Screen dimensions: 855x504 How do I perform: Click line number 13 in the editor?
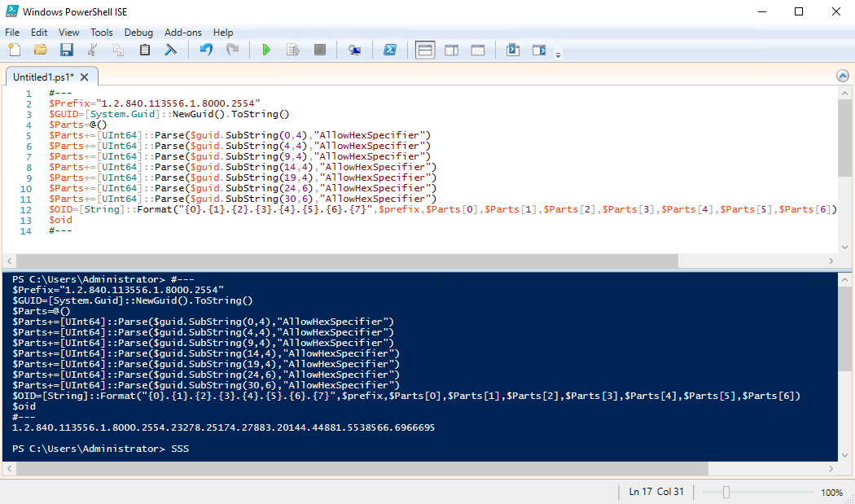point(25,221)
